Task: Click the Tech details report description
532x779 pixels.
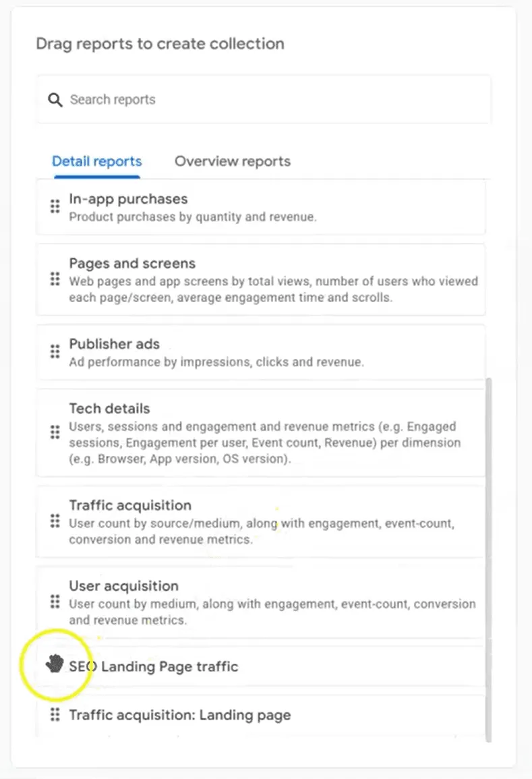Action: 265,442
